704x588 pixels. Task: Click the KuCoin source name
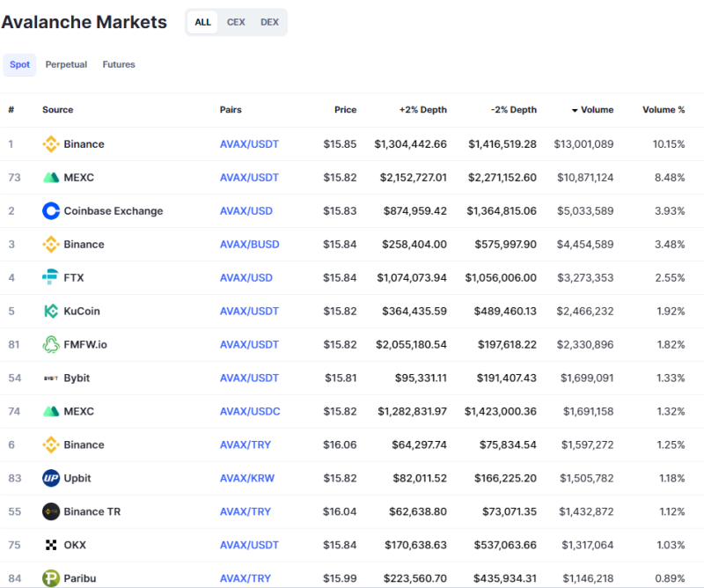point(82,311)
